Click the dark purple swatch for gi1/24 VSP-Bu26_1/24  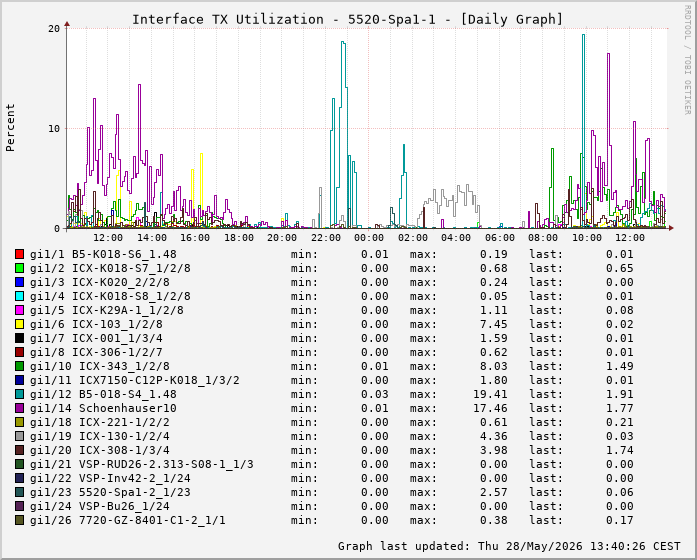pyautogui.click(x=19, y=506)
